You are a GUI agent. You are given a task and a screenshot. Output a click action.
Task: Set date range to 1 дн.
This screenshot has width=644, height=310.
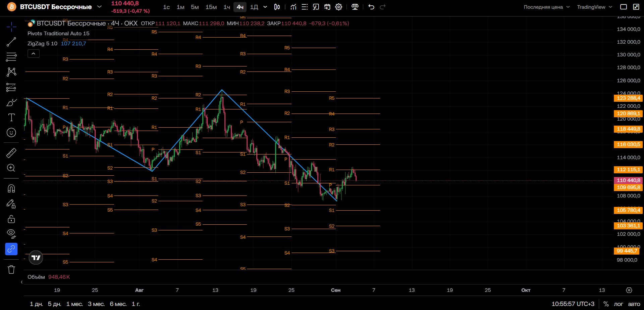(x=37, y=304)
